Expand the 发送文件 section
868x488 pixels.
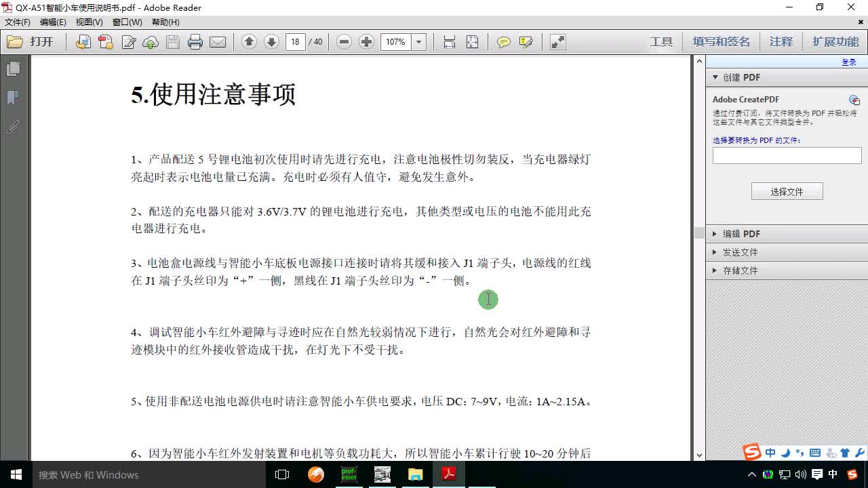(x=787, y=252)
